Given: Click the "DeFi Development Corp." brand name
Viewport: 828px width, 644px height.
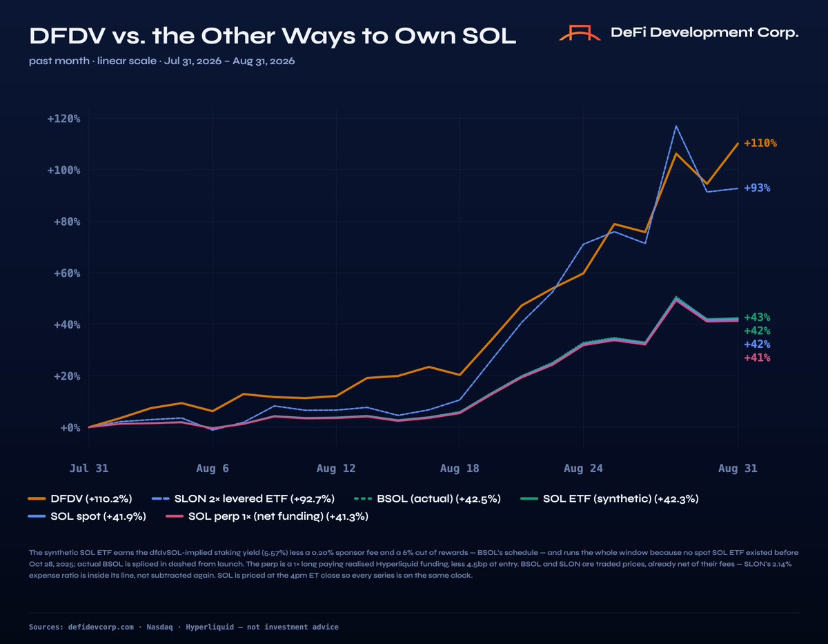Looking at the screenshot, I should (x=705, y=33).
